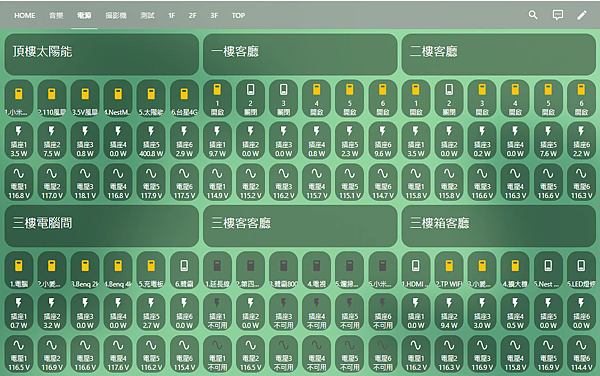Turn on the 1.HDMI outlet
The image size is (600, 376).
[x=416, y=270]
